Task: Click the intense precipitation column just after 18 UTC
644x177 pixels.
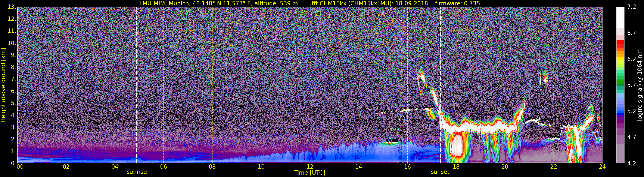Action: pos(457,147)
